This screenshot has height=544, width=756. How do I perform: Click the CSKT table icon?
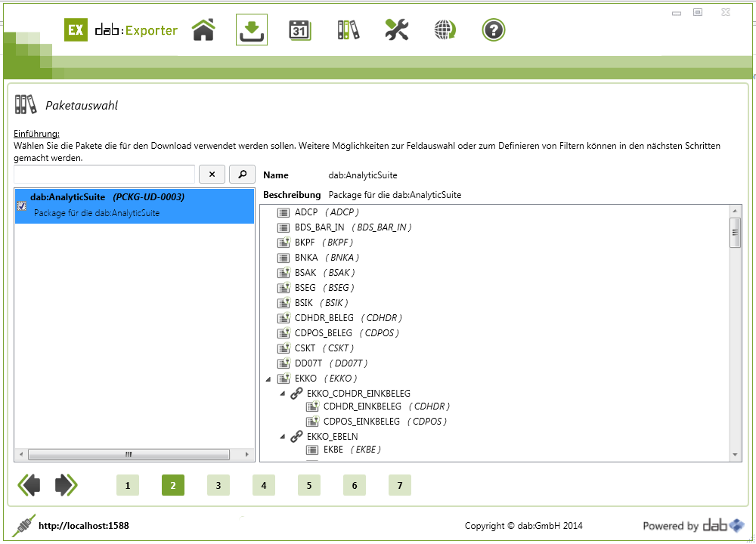click(283, 348)
